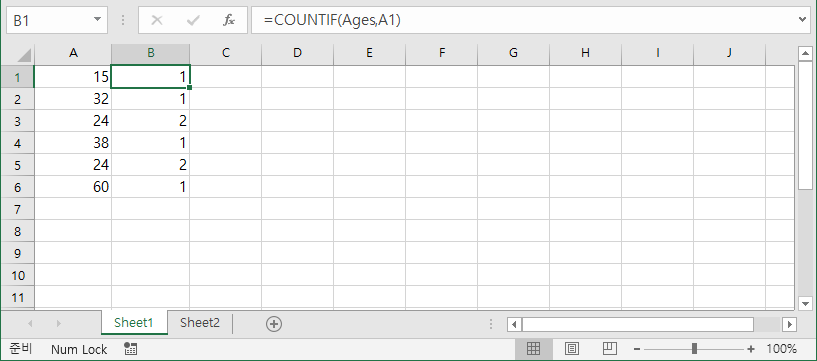Select column F header
Viewport: 817px width, 361px height.
(441, 53)
